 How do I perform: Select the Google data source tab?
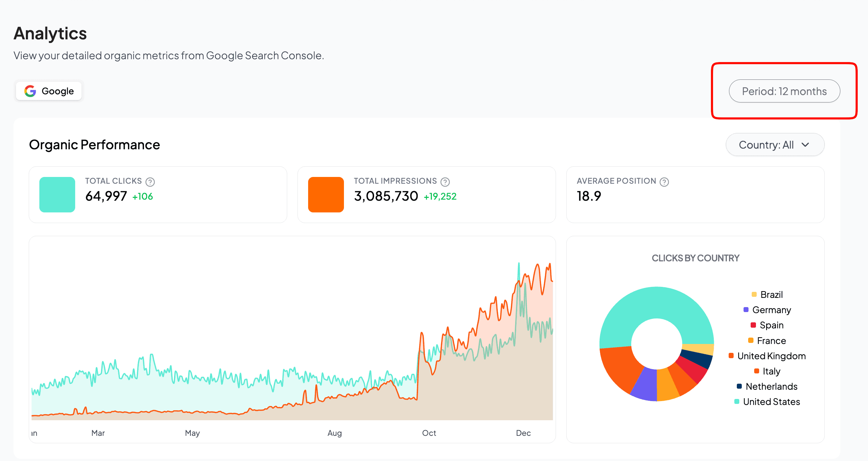pyautogui.click(x=49, y=91)
